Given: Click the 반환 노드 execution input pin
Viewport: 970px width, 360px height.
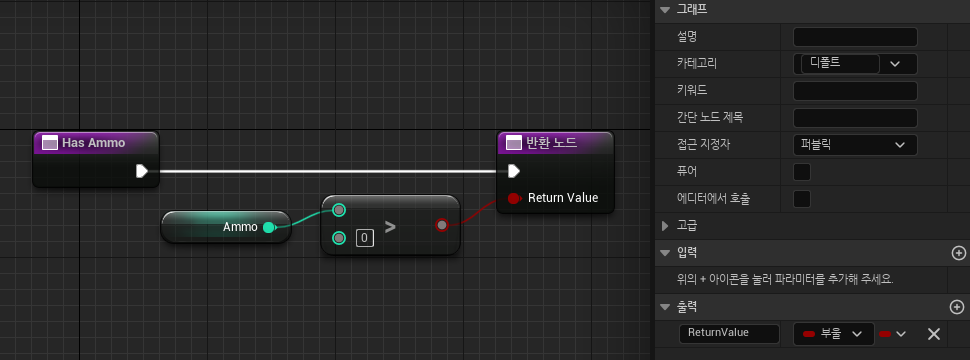Looking at the screenshot, I should (513, 171).
